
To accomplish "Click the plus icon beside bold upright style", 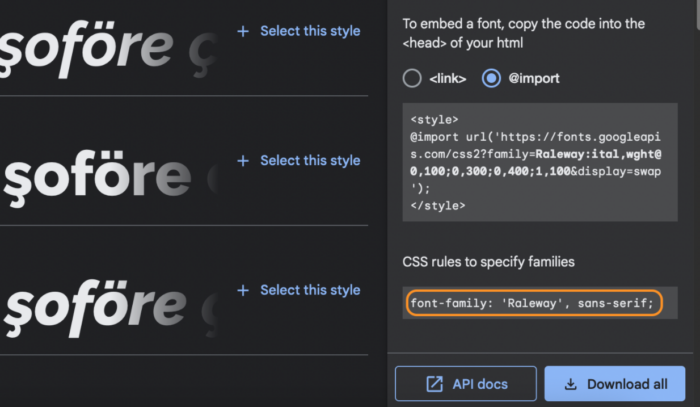I will (x=243, y=161).
